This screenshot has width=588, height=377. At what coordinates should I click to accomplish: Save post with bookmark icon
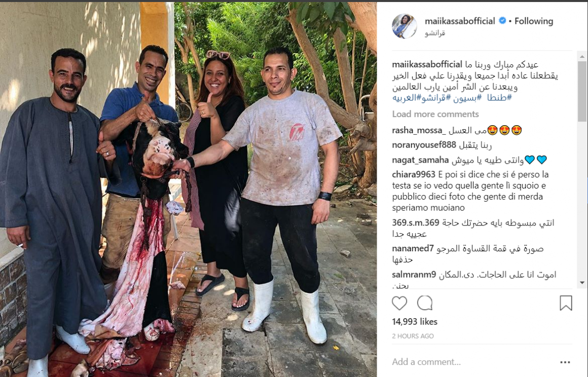coord(566,303)
